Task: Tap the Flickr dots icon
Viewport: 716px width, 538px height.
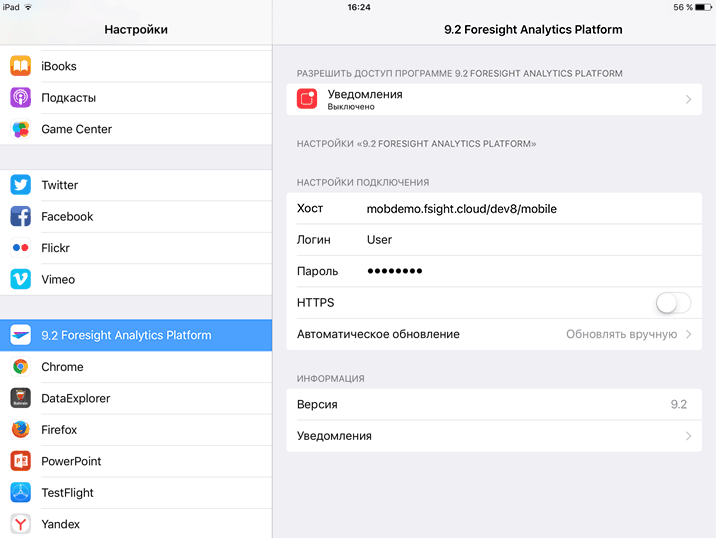Action: pos(21,248)
